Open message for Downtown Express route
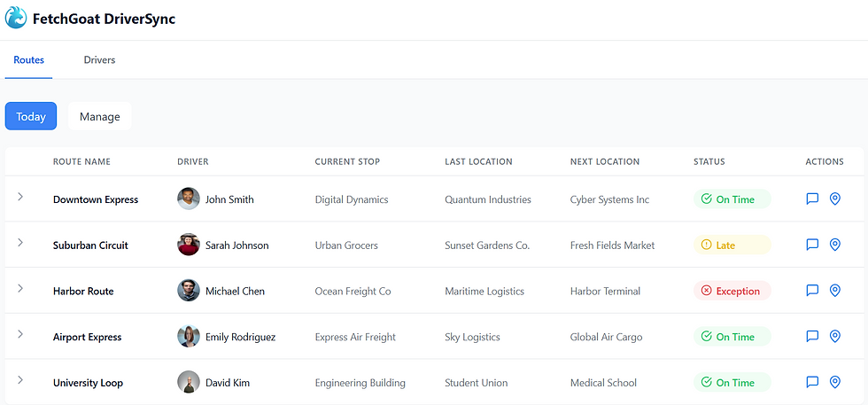This screenshot has width=868, height=405. click(x=812, y=199)
